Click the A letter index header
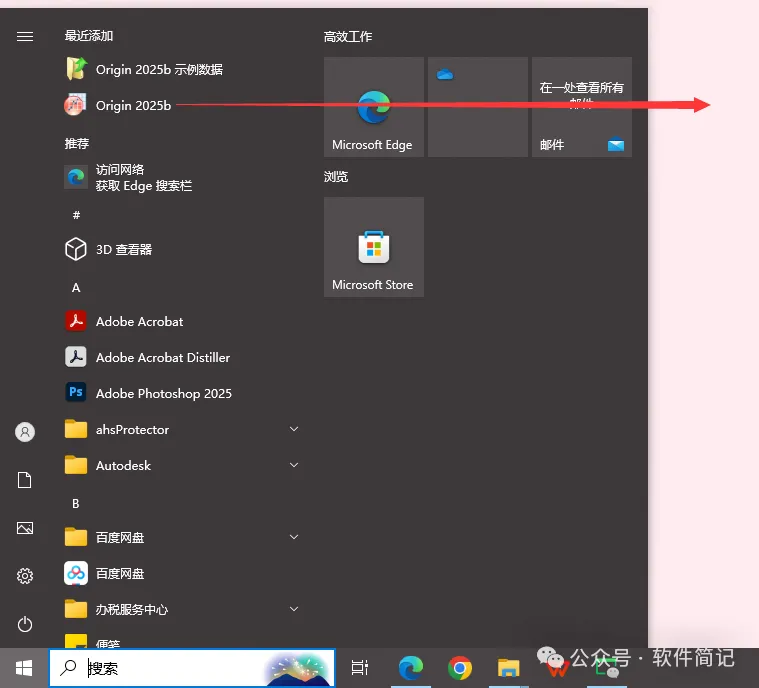This screenshot has width=759, height=688. (x=76, y=288)
